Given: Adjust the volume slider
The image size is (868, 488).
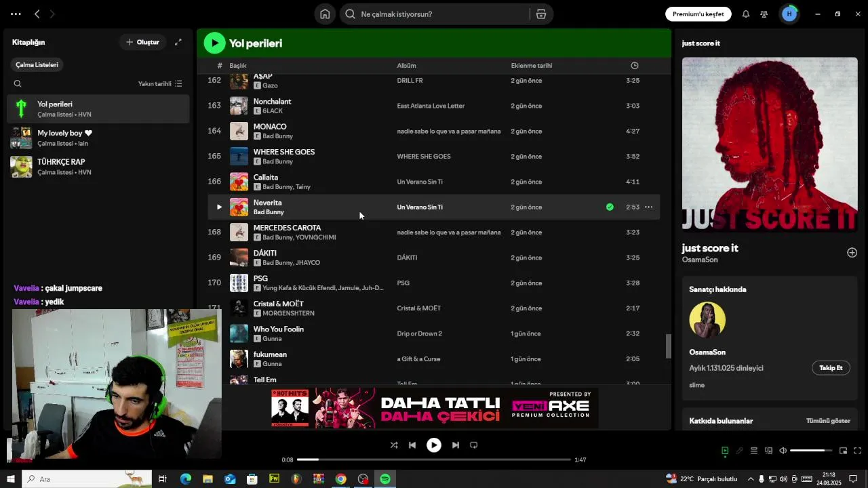Looking at the screenshot, I should [x=811, y=451].
